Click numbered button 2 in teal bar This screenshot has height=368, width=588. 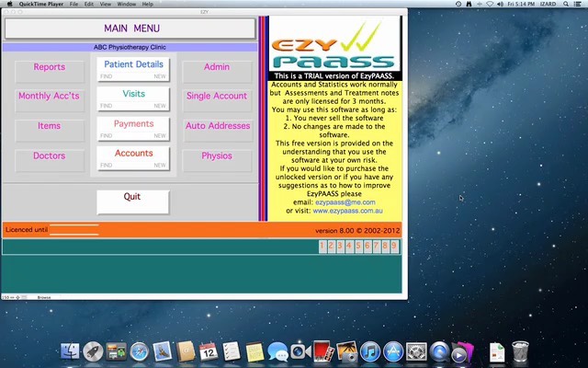(x=331, y=247)
